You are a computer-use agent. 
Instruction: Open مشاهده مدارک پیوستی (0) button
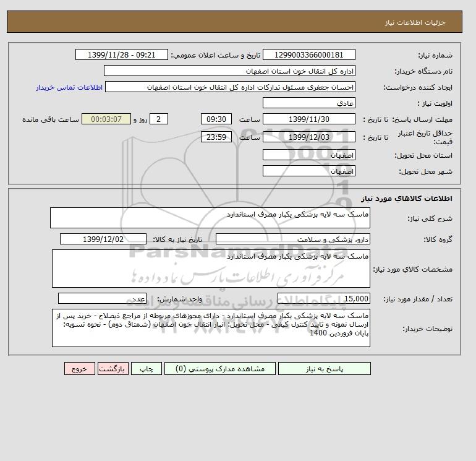coord(220,369)
